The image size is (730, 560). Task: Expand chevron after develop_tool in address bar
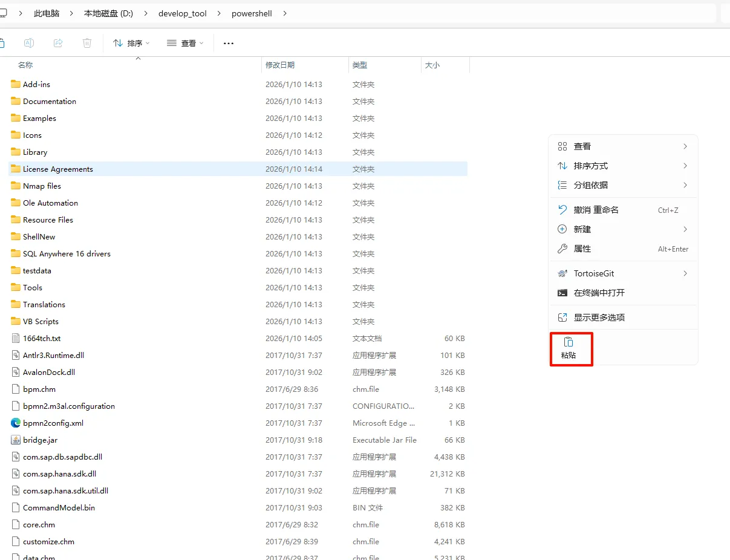point(219,13)
